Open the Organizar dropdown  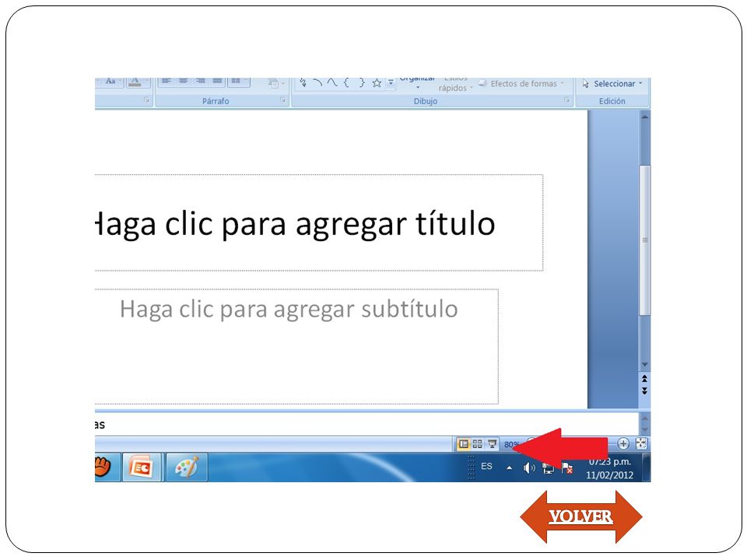coord(417,83)
